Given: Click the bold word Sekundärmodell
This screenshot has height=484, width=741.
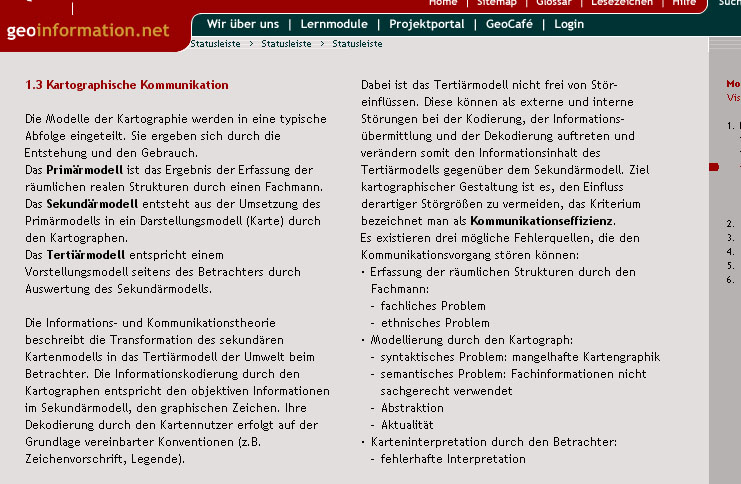Looking at the screenshot, I should coord(92,204).
